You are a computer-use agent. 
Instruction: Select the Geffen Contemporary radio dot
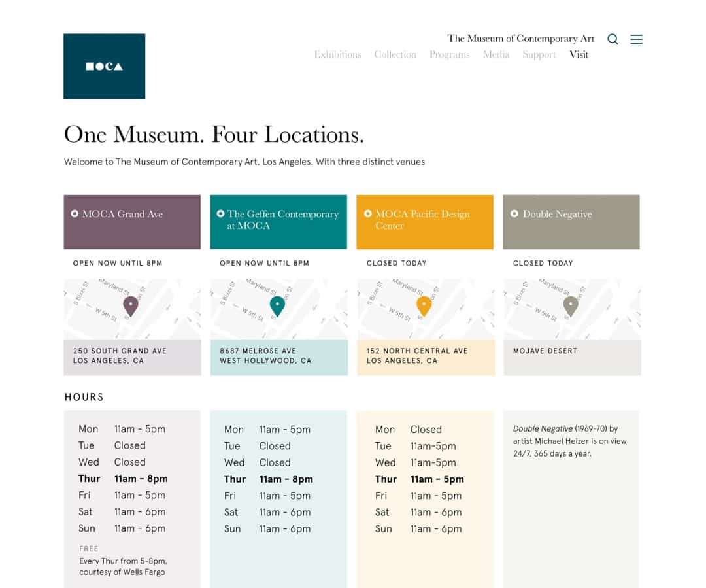click(x=220, y=214)
